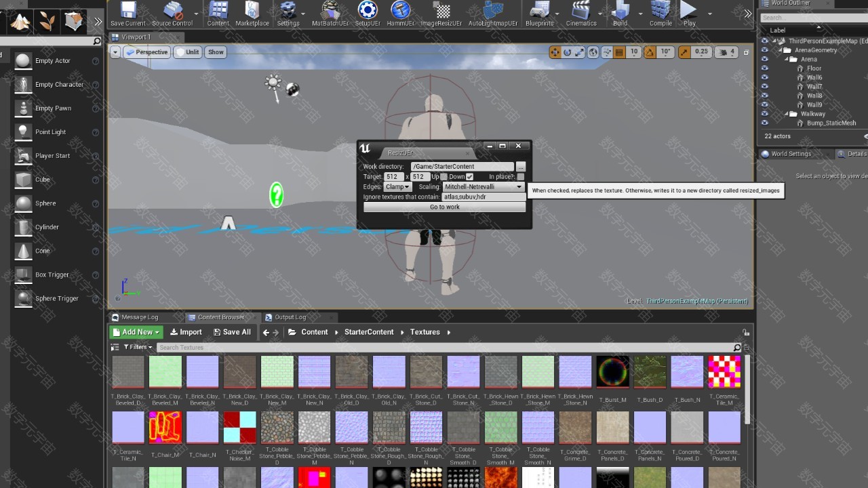Open the Edges Clamp dropdown

click(397, 187)
